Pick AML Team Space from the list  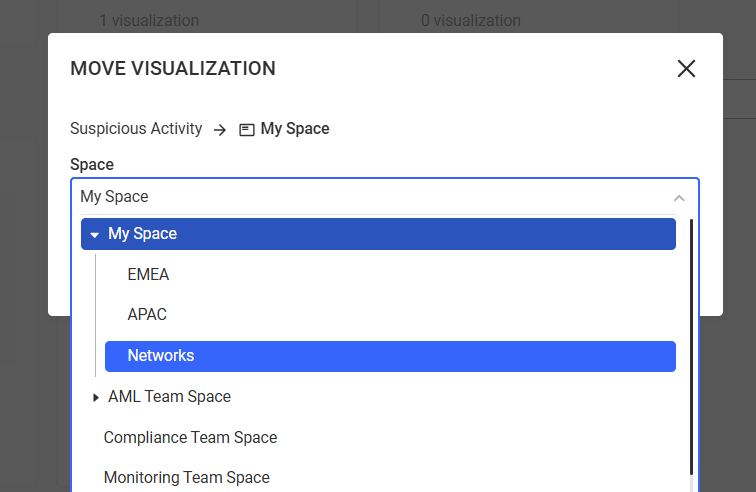pyautogui.click(x=169, y=397)
